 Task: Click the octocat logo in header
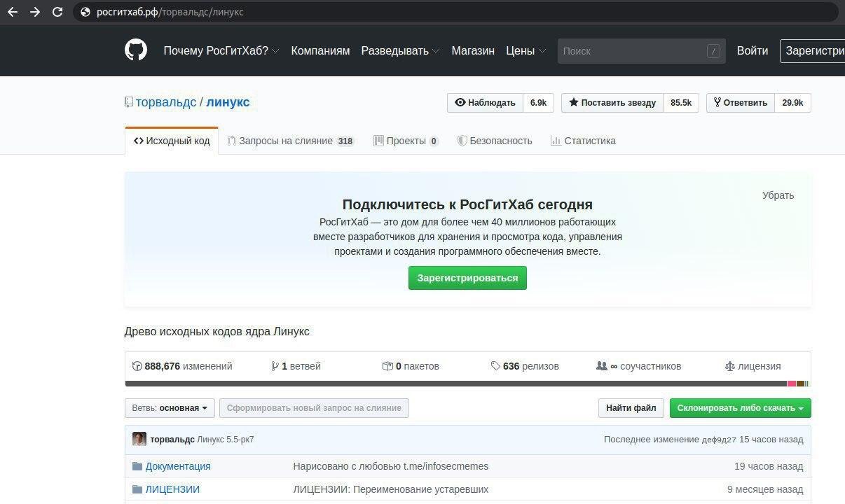[x=136, y=50]
